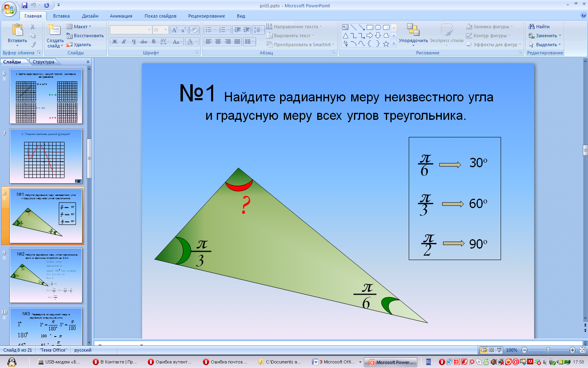Viewport: 588px width, 368px height.
Task: Switch to Slide Sorter view
Action: coord(492,350)
